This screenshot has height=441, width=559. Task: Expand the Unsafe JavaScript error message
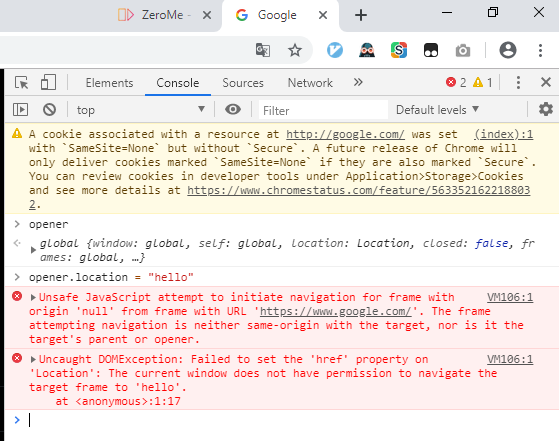(33, 297)
